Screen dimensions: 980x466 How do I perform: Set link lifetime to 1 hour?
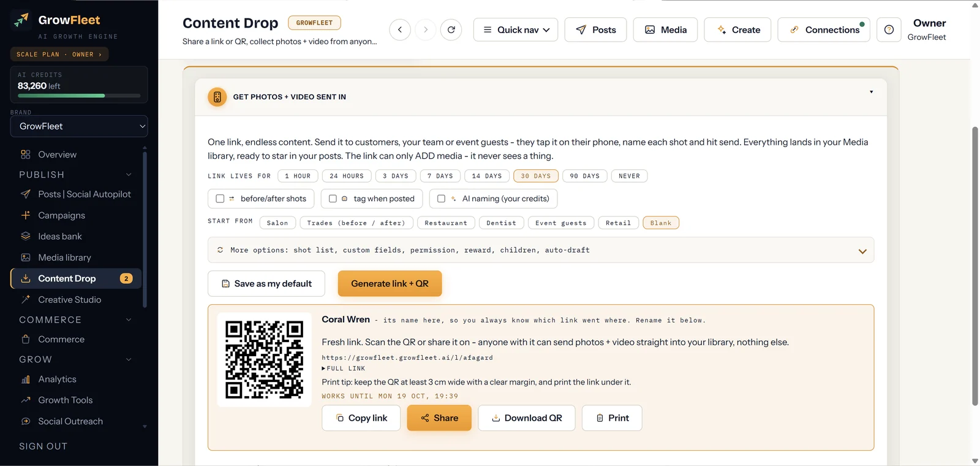coord(298,176)
